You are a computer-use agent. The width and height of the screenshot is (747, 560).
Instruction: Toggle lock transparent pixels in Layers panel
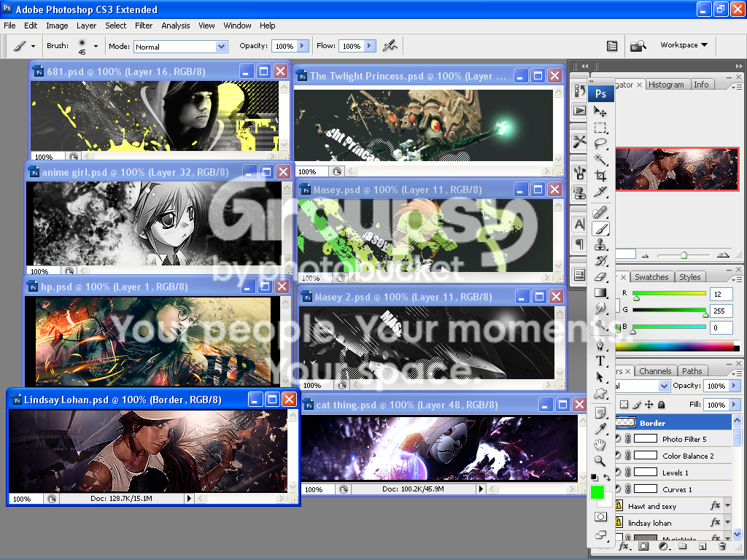624,405
